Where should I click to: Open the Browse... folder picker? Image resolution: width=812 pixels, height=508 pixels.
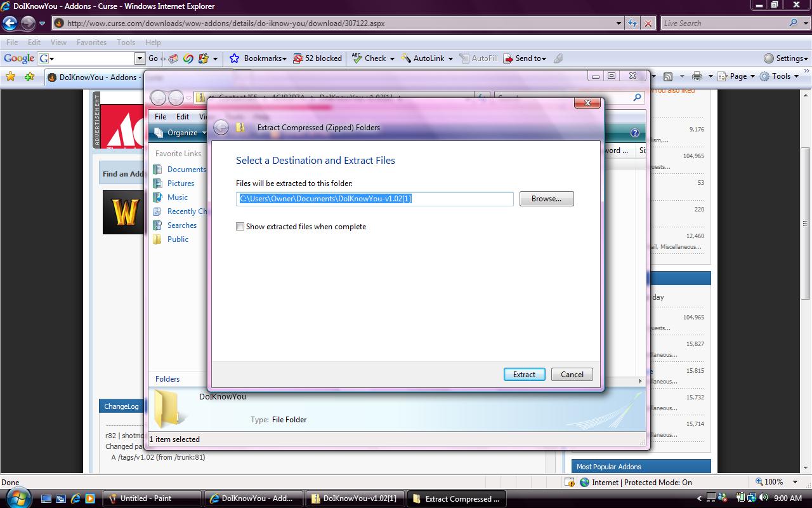[546, 199]
